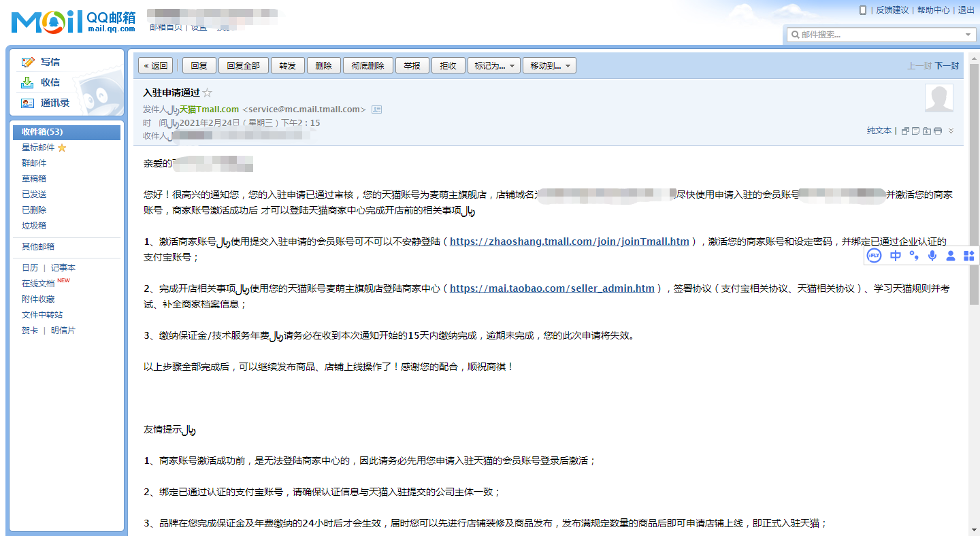Click the print icon in mail header

(938, 131)
